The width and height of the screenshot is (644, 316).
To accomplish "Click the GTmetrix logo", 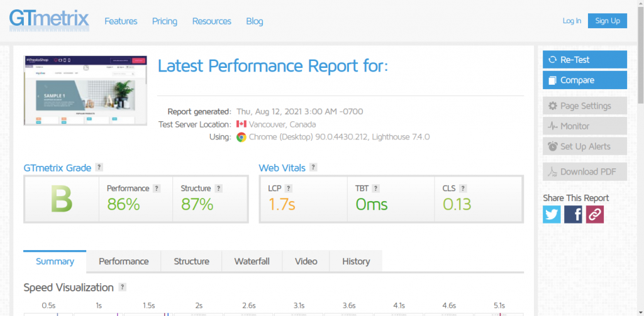I will (49, 19).
